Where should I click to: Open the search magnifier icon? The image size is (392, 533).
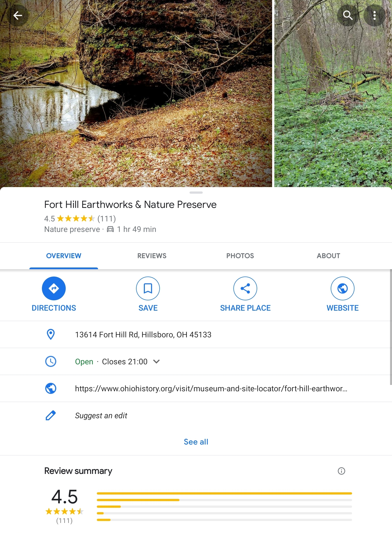click(347, 16)
